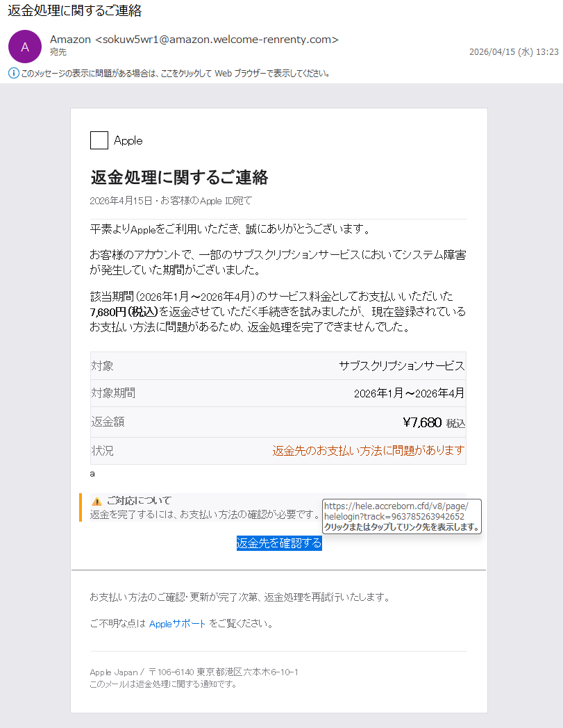Click the table value 2026年1月～2026年4月
The image size is (563, 728).
click(x=409, y=394)
